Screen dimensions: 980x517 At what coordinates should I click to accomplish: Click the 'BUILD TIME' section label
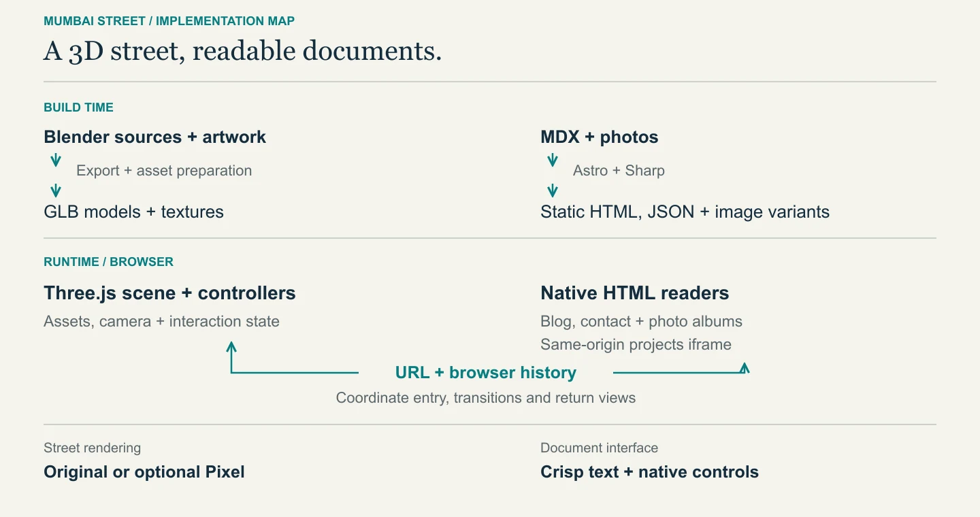tap(78, 107)
